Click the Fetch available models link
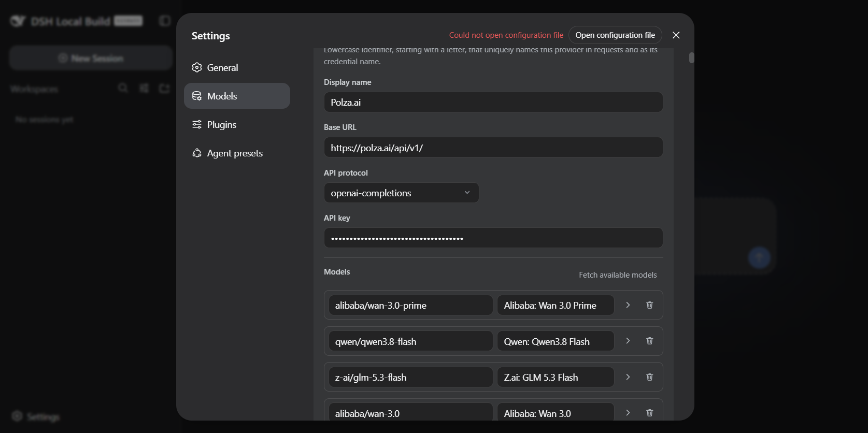868x433 pixels. click(618, 275)
